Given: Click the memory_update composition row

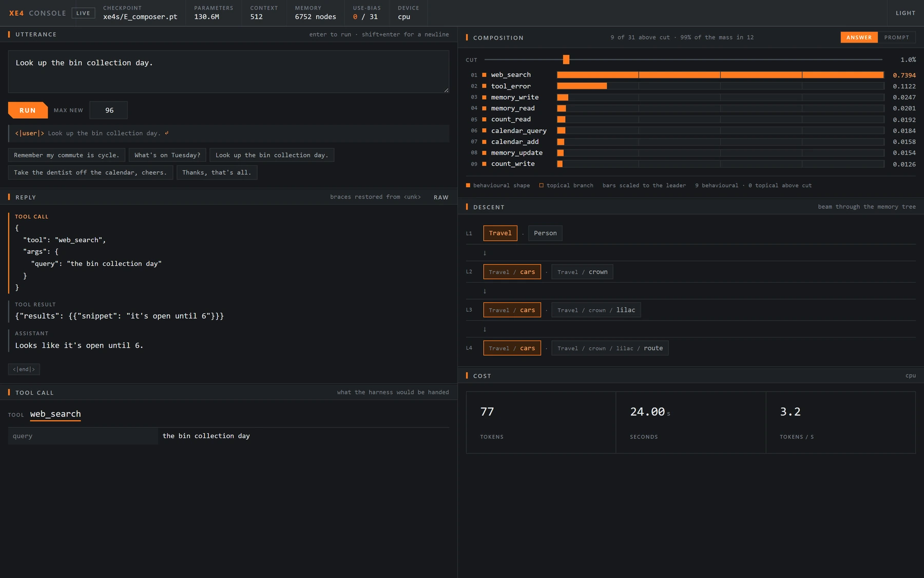Looking at the screenshot, I should pyautogui.click(x=691, y=153).
